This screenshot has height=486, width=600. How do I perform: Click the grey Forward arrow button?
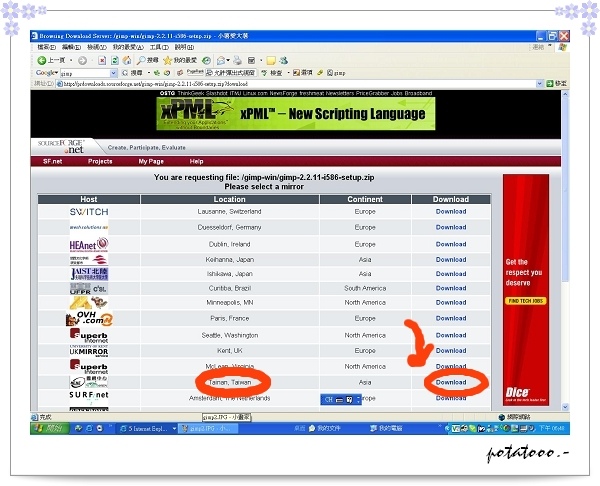pos(82,60)
